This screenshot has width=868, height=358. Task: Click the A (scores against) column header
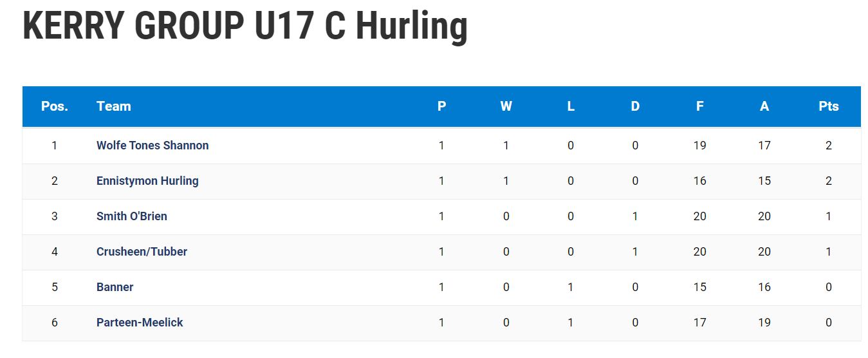point(764,107)
